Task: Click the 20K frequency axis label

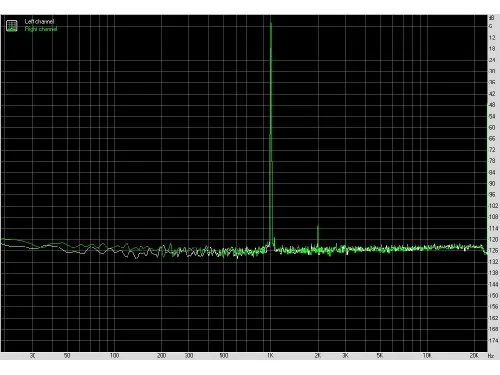Action: [x=474, y=356]
